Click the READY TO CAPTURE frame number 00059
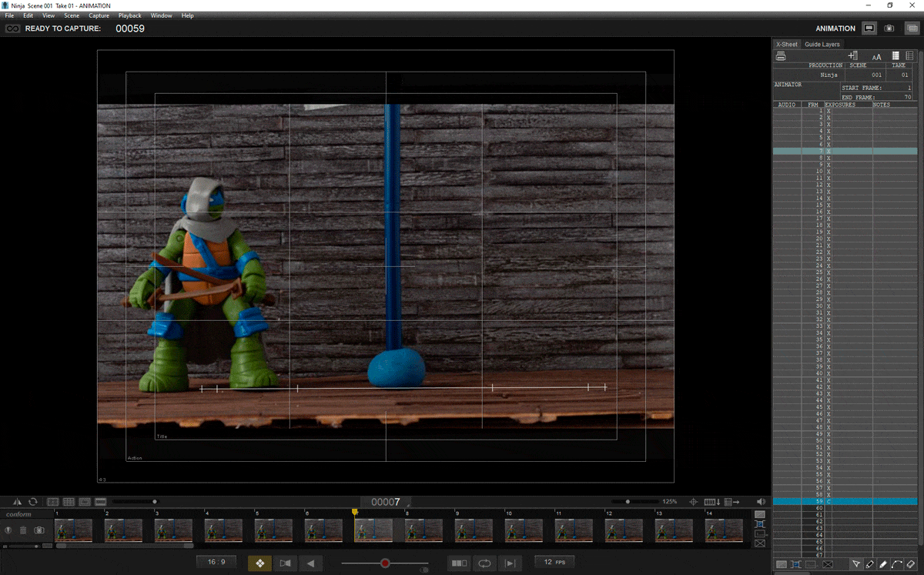This screenshot has height=575, width=924. [x=130, y=28]
